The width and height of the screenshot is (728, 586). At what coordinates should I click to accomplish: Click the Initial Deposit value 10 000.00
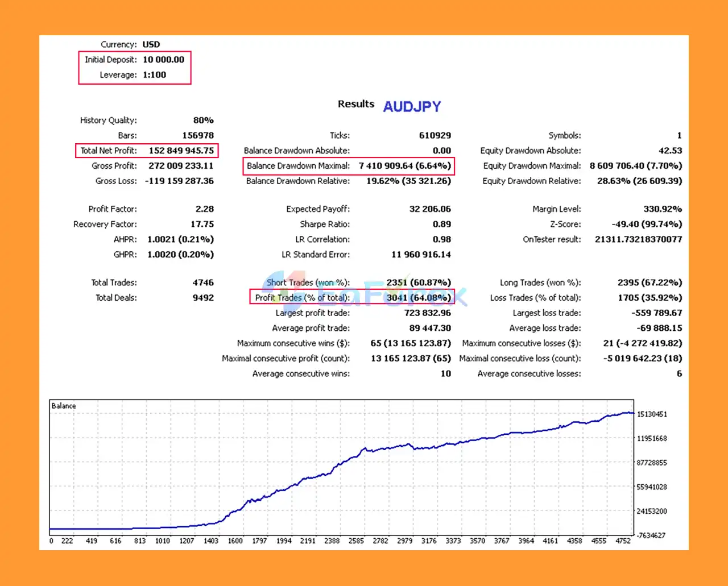(163, 60)
